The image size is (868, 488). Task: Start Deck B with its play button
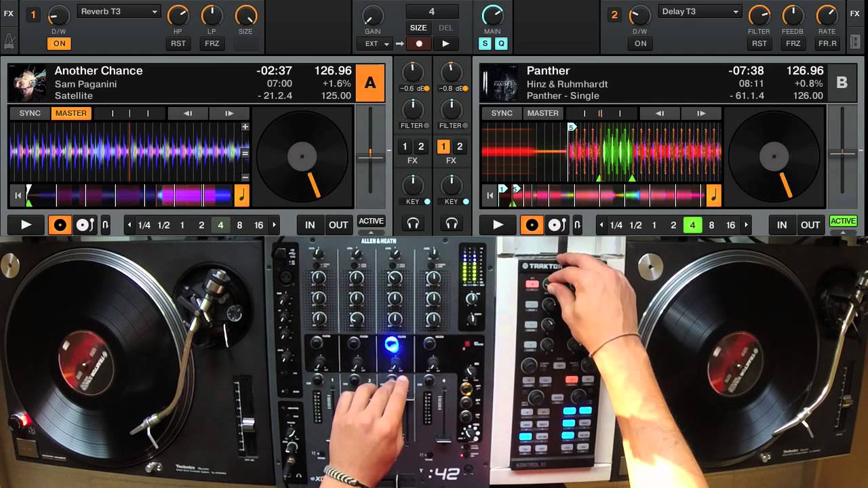point(498,225)
